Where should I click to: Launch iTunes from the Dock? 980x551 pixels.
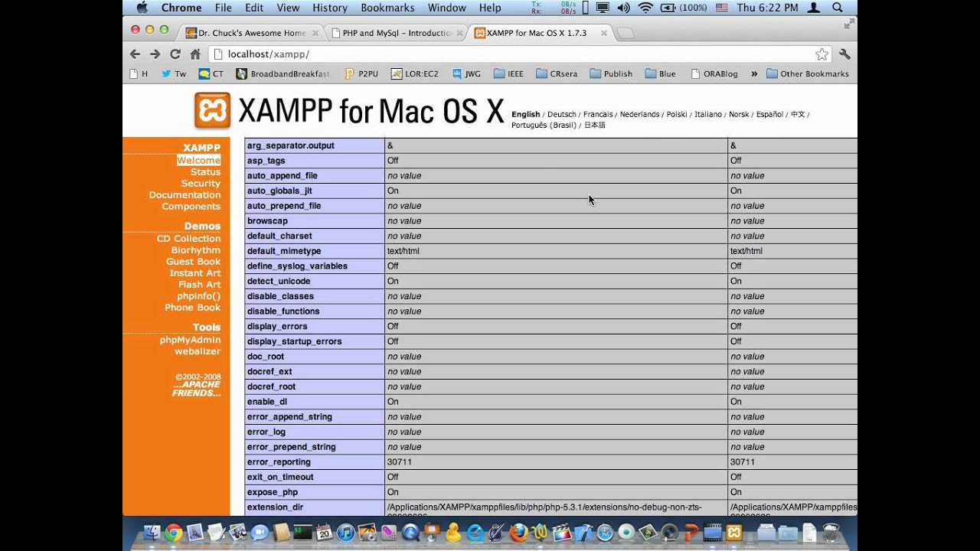(346, 532)
